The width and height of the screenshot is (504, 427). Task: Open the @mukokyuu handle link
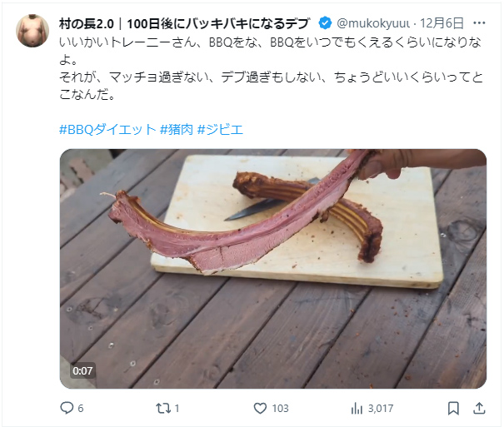373,23
